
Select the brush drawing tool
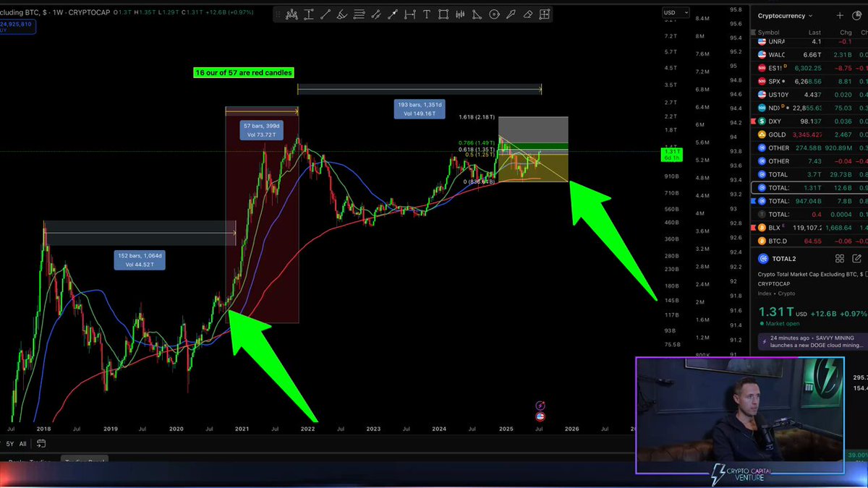[342, 14]
